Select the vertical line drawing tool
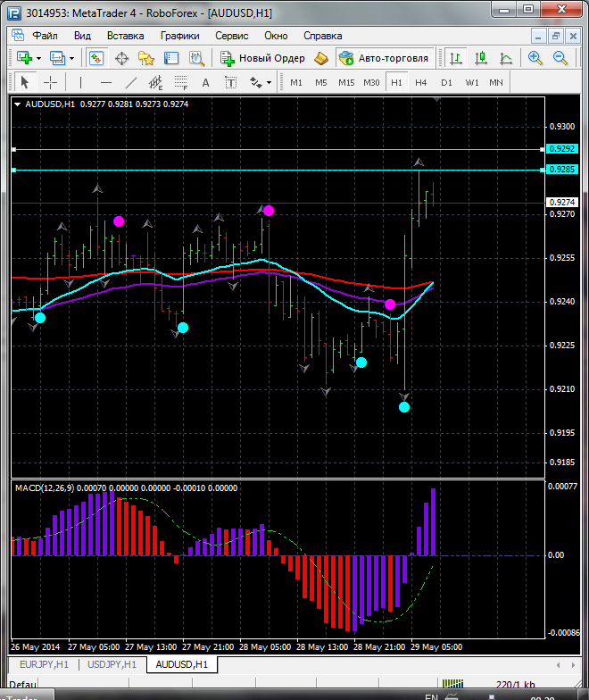The image size is (589, 700). pos(80,82)
